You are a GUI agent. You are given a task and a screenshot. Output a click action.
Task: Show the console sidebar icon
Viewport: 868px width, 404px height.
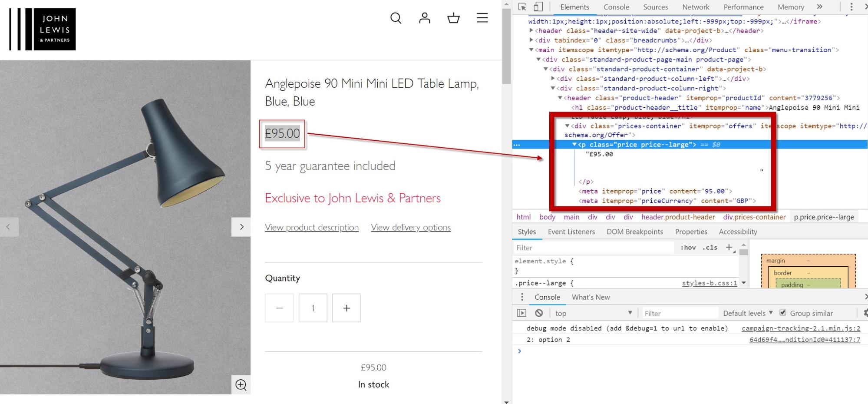pos(521,313)
